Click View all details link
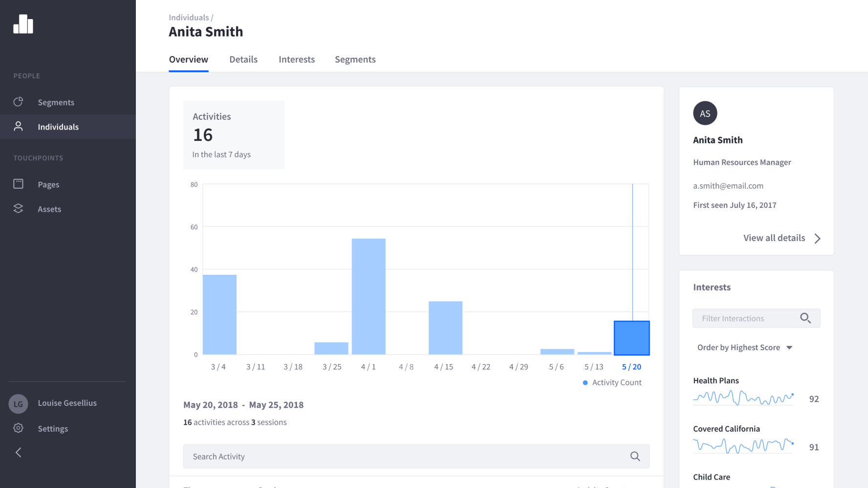 (x=774, y=238)
